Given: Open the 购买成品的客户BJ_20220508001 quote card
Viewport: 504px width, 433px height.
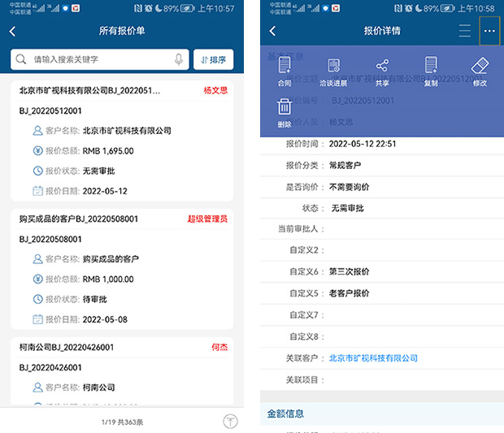Looking at the screenshot, I should click(x=122, y=269).
